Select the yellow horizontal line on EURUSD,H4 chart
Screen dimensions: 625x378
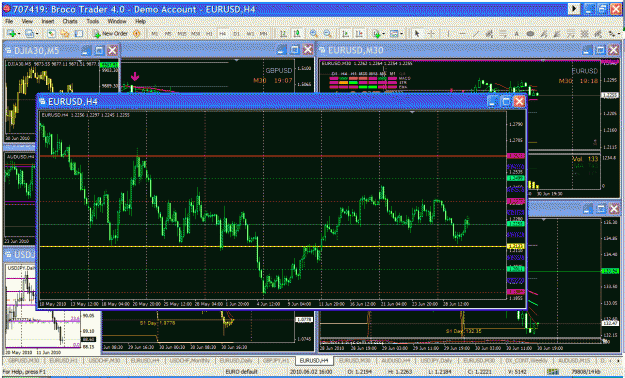(273, 246)
